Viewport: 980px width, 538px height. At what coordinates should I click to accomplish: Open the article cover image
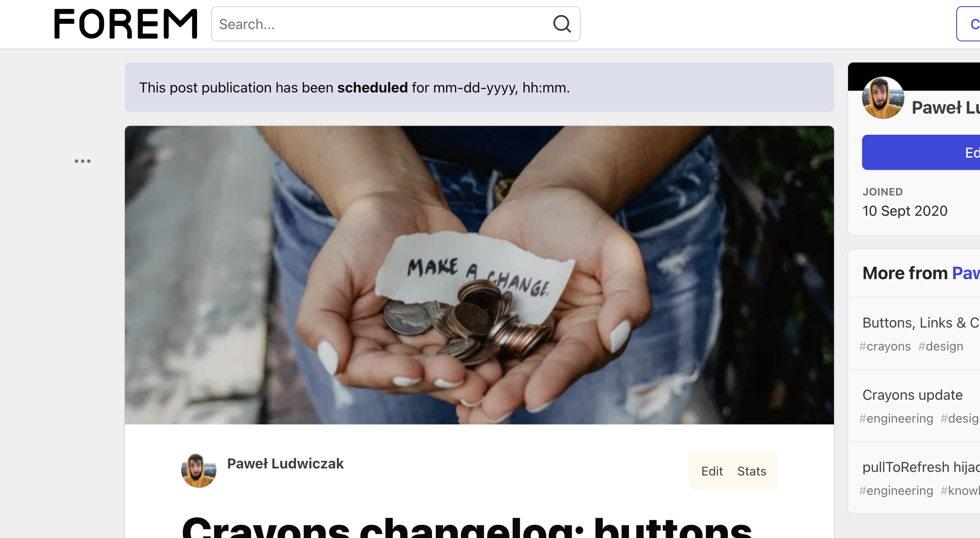point(479,275)
